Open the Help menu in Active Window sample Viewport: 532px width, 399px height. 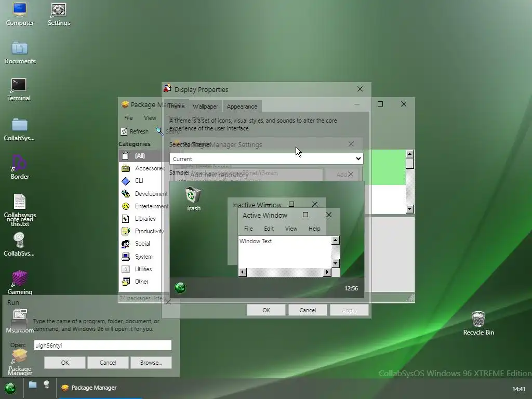(314, 229)
